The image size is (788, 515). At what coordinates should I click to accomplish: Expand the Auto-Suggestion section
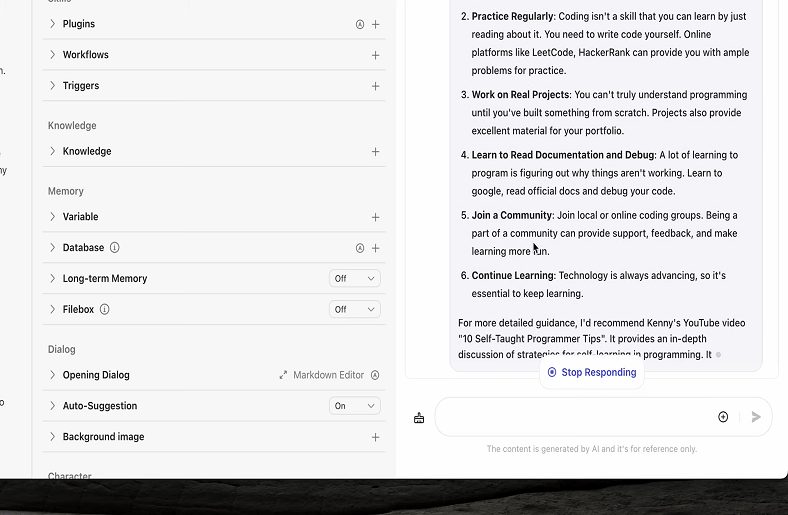(x=52, y=406)
